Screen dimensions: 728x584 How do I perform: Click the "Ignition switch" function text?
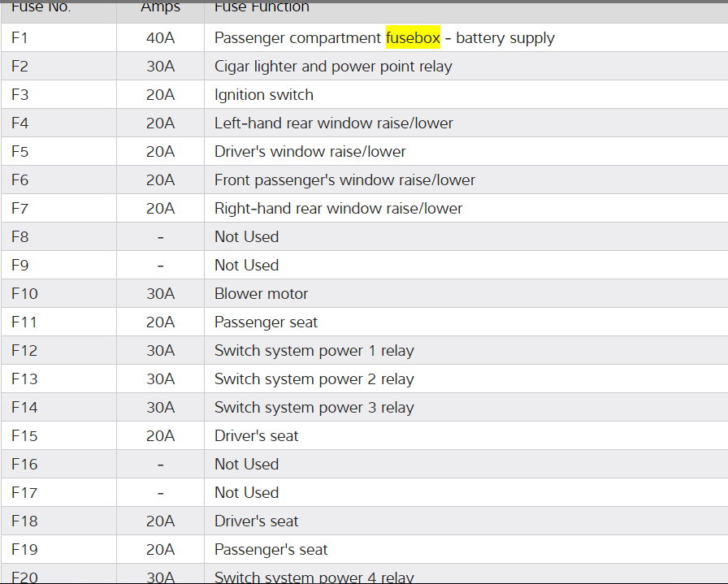264,95
